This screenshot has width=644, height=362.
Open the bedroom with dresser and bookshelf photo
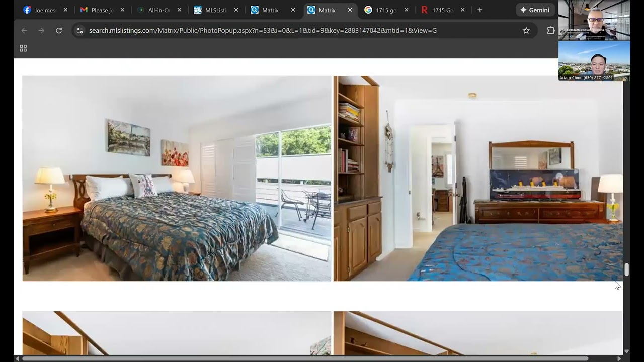point(478,178)
